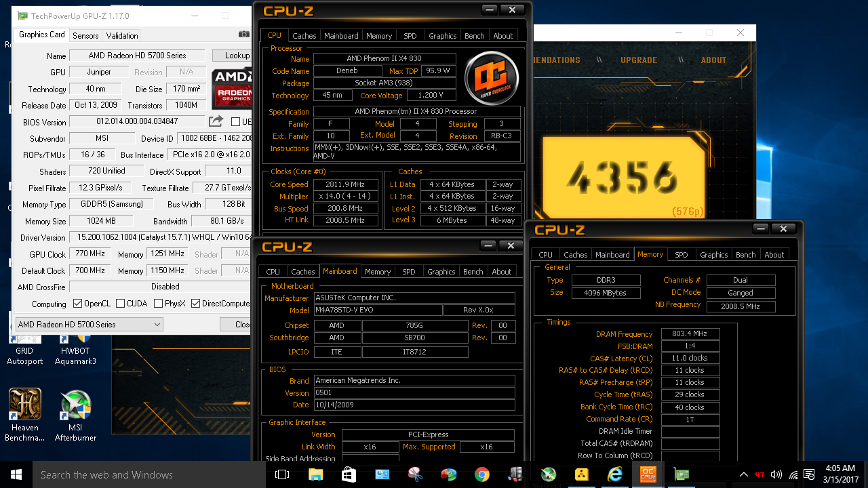This screenshot has height=488, width=868.
Task: Open Task View from the taskbar
Action: (x=282, y=474)
